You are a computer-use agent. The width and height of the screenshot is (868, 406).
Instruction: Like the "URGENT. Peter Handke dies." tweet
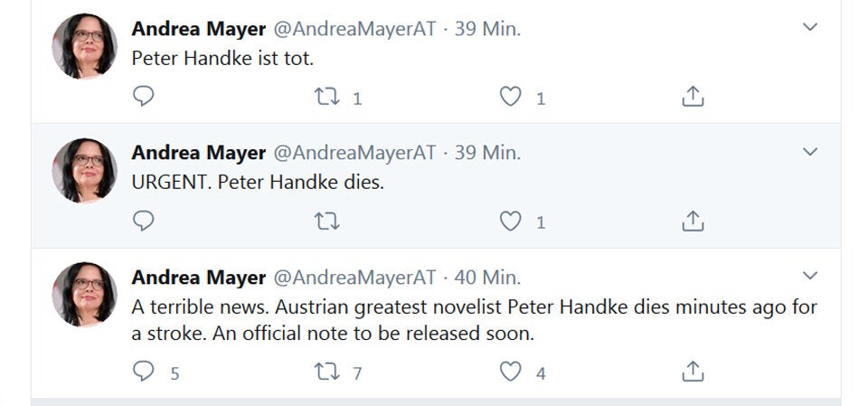511,221
